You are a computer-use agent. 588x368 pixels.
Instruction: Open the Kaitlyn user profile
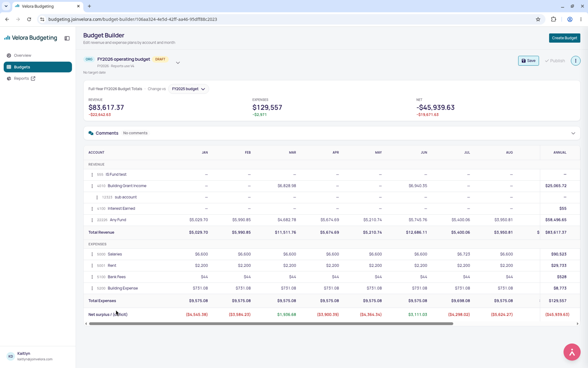(38, 356)
